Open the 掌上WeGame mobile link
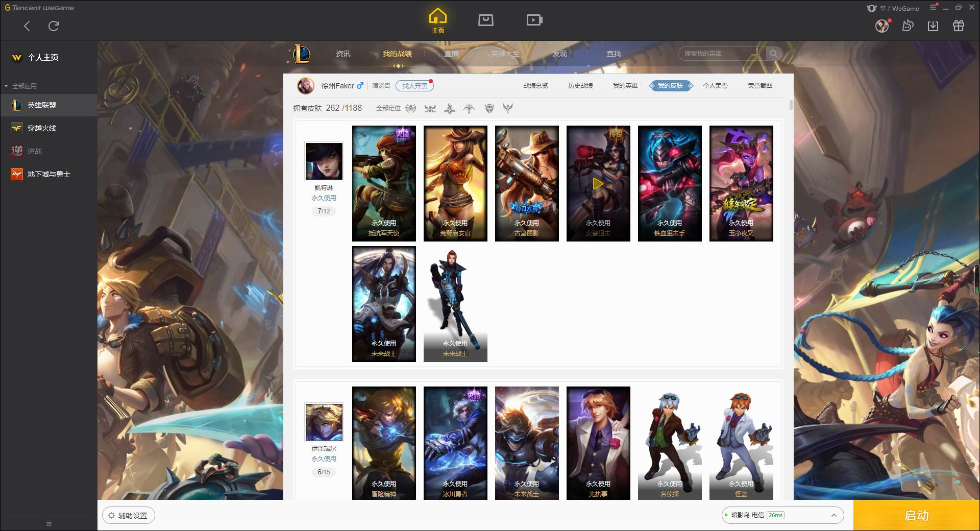Image resolution: width=980 pixels, height=531 pixels. point(893,8)
